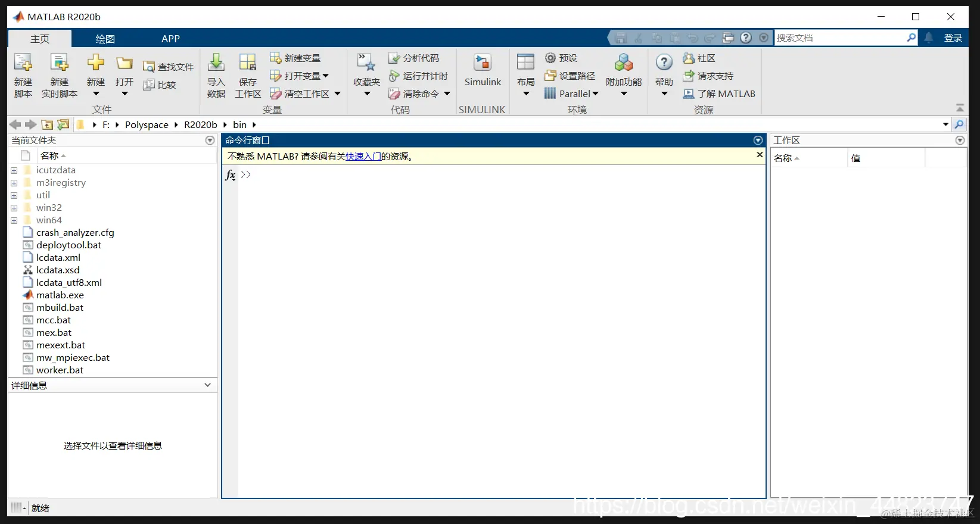The image size is (980, 524).
Task: Collapse the toolstrip using the arrow icon
Action: click(960, 108)
